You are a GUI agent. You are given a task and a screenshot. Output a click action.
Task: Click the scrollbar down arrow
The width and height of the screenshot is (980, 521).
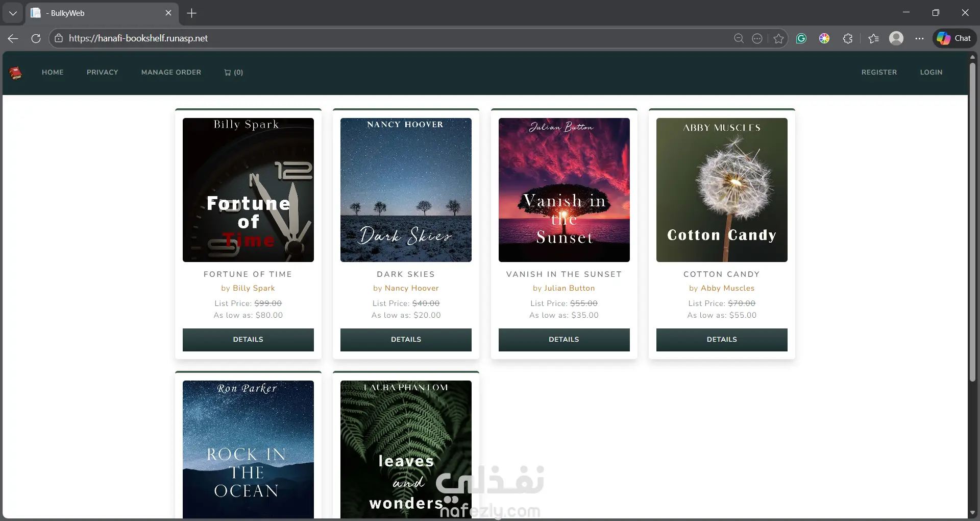[972, 513]
